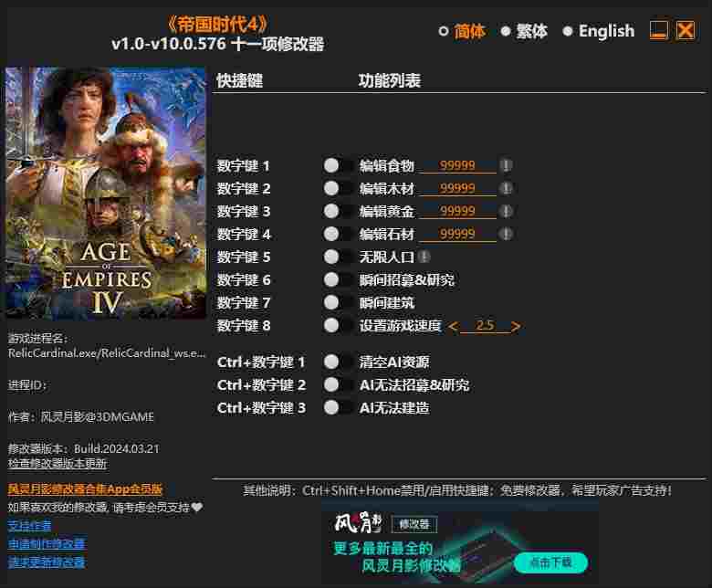Viewport: 712px width, 588px height.
Task: Click the 点击下载 button in the banner
Action: click(550, 563)
